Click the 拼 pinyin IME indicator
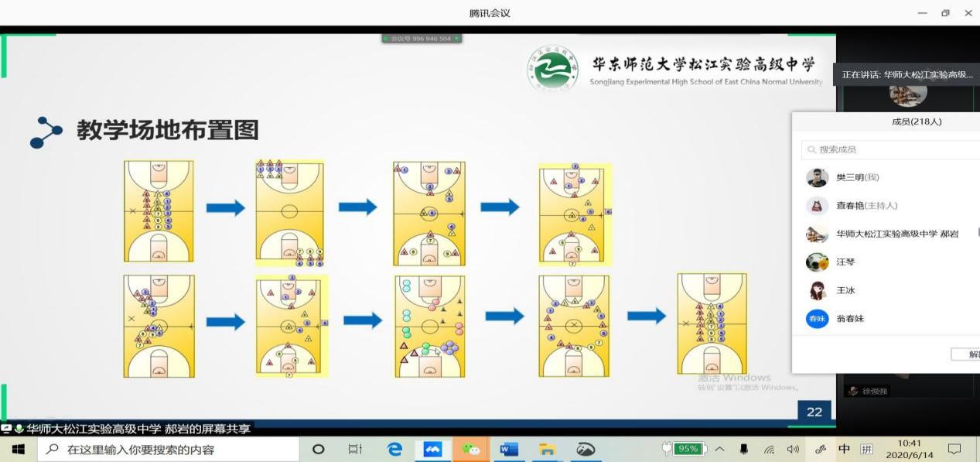Image resolution: width=980 pixels, height=462 pixels. pyautogui.click(x=866, y=449)
